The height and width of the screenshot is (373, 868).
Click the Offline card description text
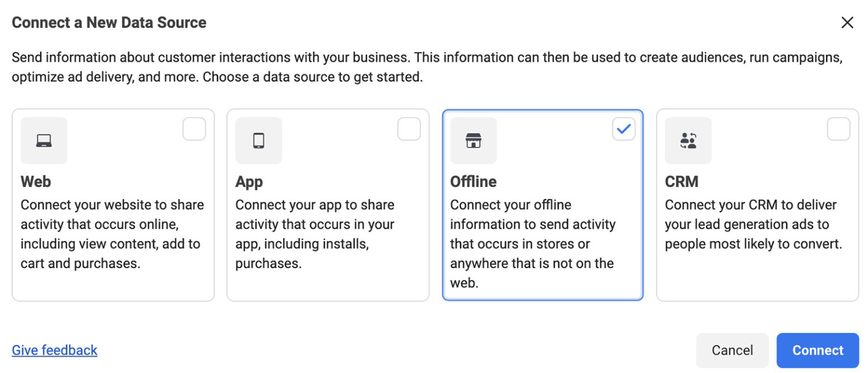coord(531,243)
